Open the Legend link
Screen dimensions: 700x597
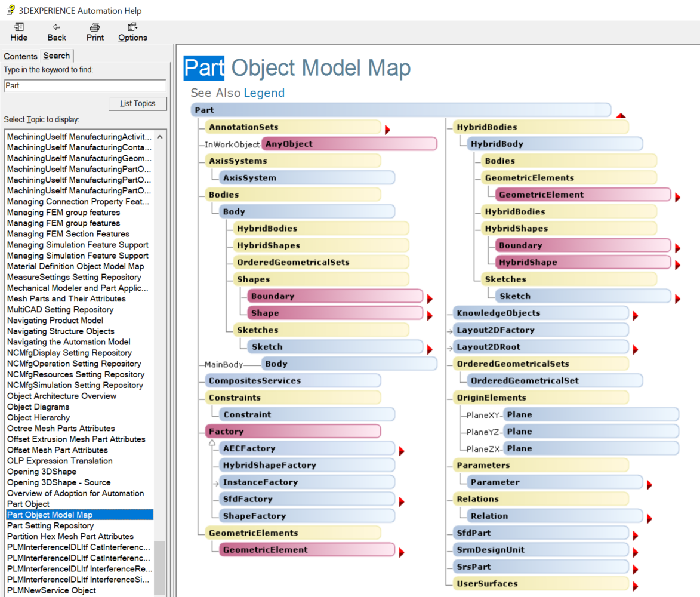[x=264, y=93]
